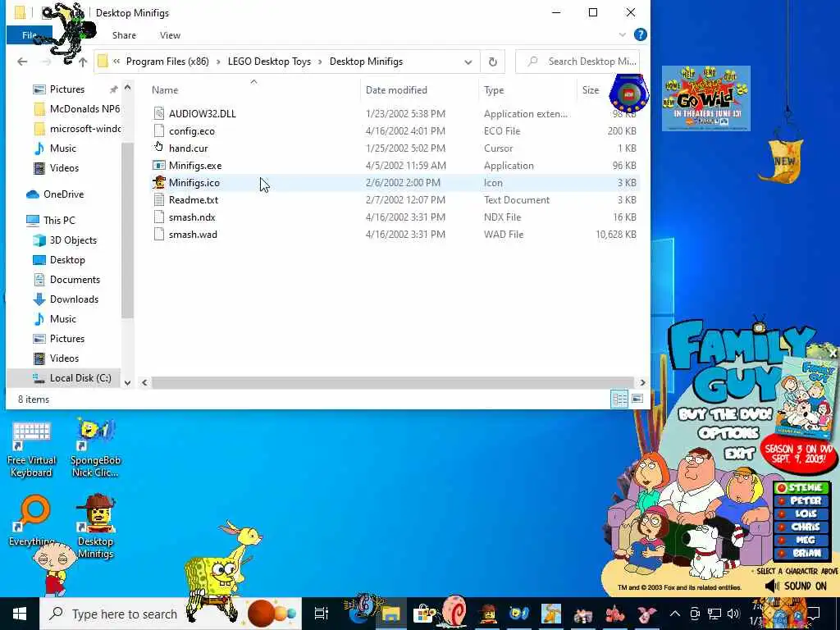
Task: Expand subfolders after LEGO Desktop Toys
Action: click(321, 62)
